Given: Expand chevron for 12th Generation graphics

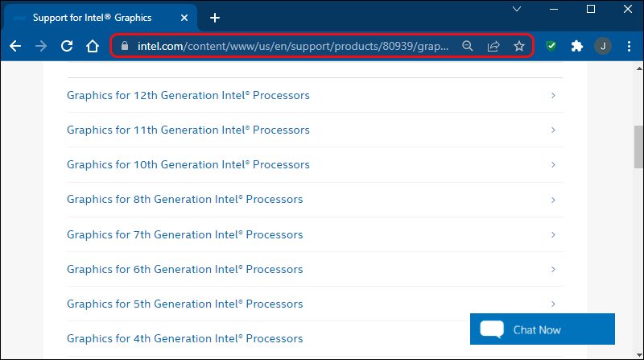Looking at the screenshot, I should click(x=553, y=96).
